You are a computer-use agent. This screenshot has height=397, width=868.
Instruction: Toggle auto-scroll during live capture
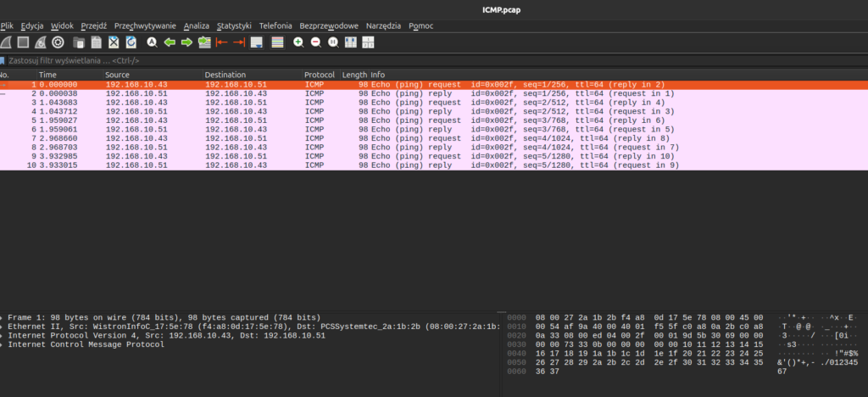[257, 42]
